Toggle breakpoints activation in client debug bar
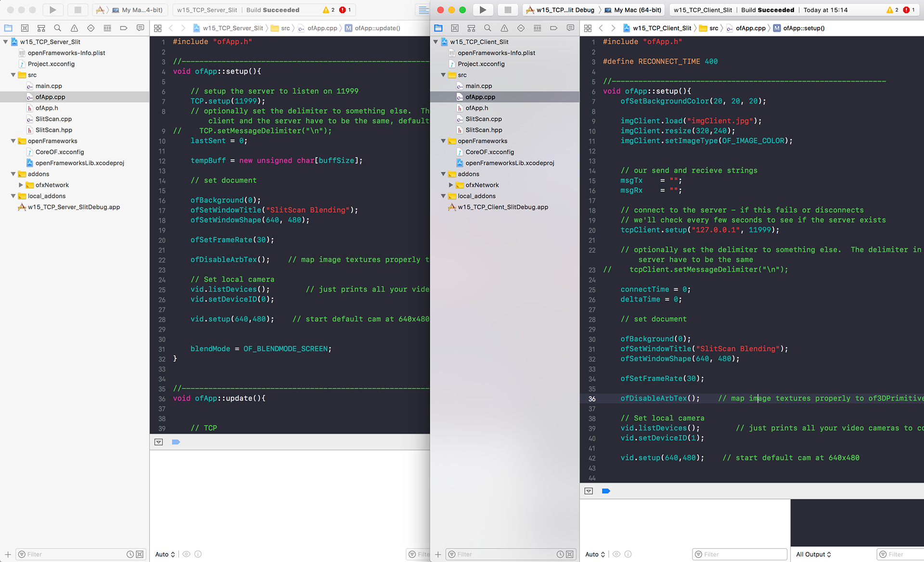The width and height of the screenshot is (924, 562). [606, 491]
